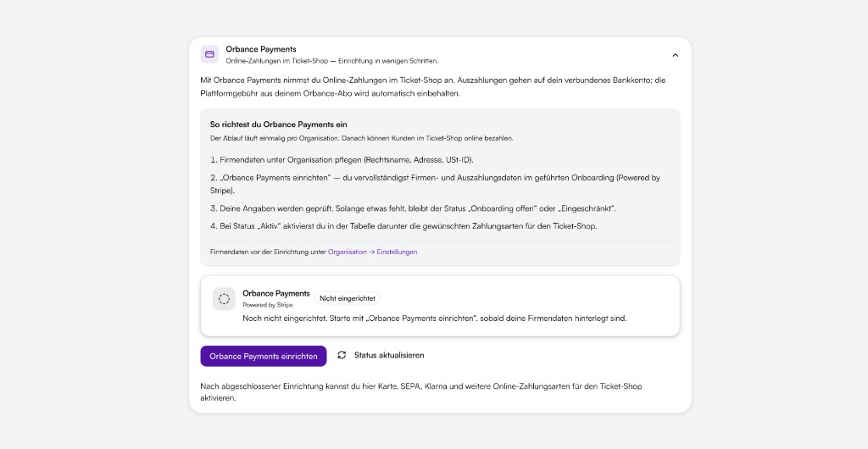This screenshot has height=449, width=868.
Task: Click step 3 Deine Angaben werden geprüft
Action: click(413, 208)
